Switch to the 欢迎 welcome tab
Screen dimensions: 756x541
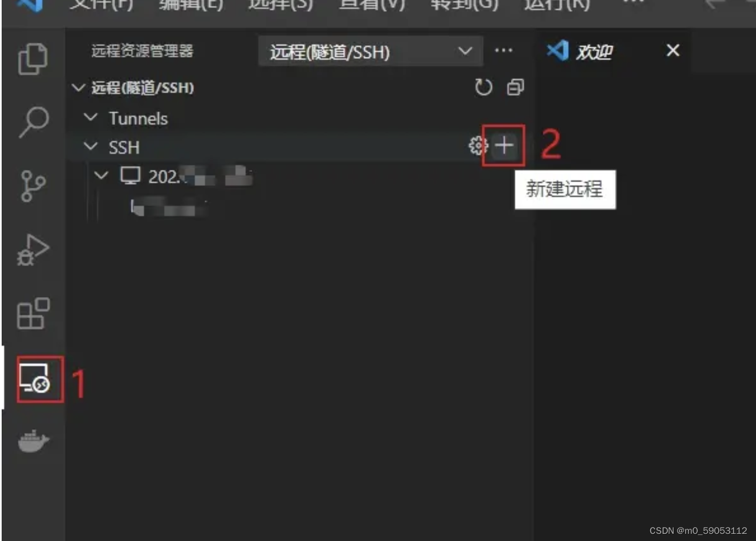coord(593,52)
